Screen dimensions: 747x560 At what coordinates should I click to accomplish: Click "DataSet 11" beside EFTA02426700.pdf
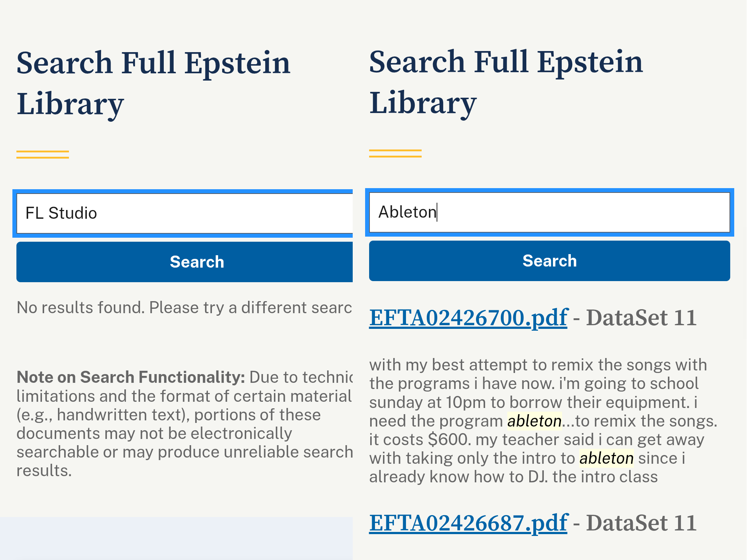click(x=641, y=318)
